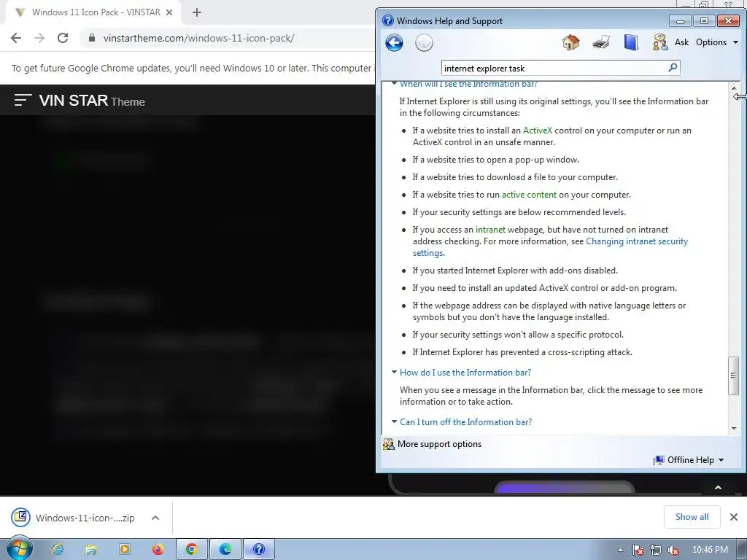Click Help scrollbar down arrow
747x560 pixels.
point(734,429)
